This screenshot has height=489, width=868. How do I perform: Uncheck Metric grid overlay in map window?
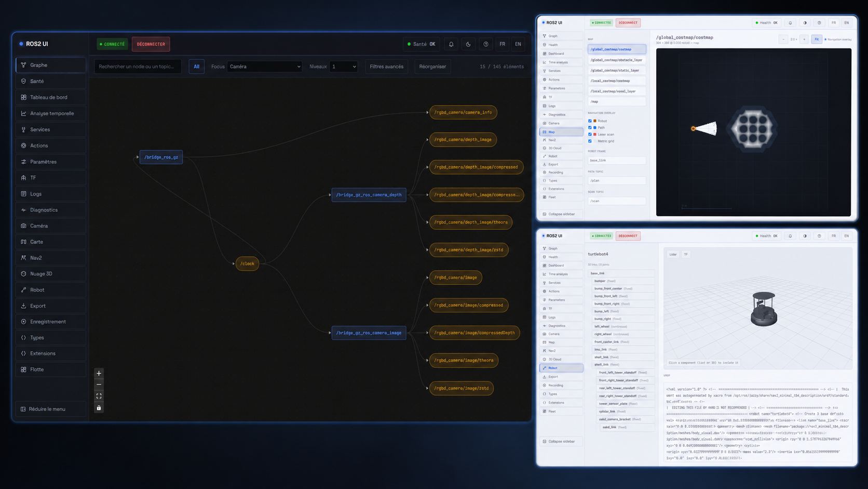click(590, 141)
